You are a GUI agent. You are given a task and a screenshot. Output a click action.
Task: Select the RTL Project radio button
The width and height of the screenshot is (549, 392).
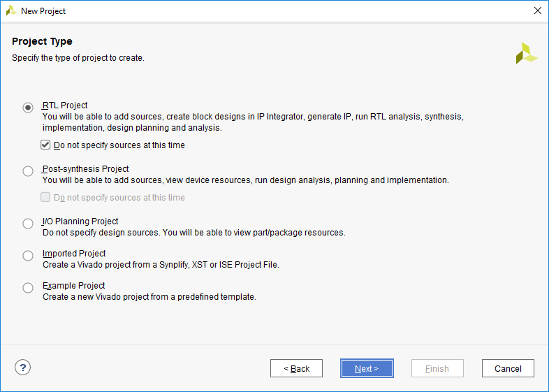[28, 107]
